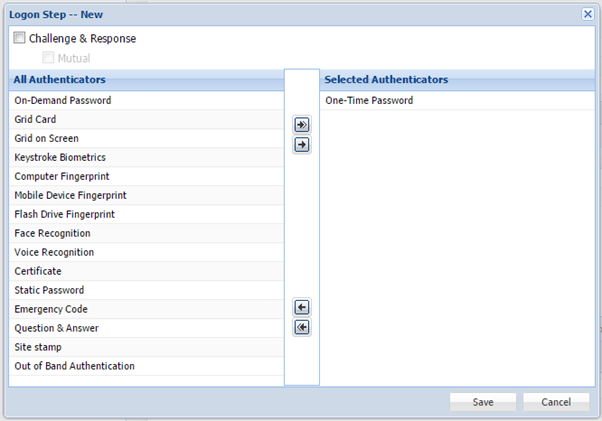Save the logon step

482,401
